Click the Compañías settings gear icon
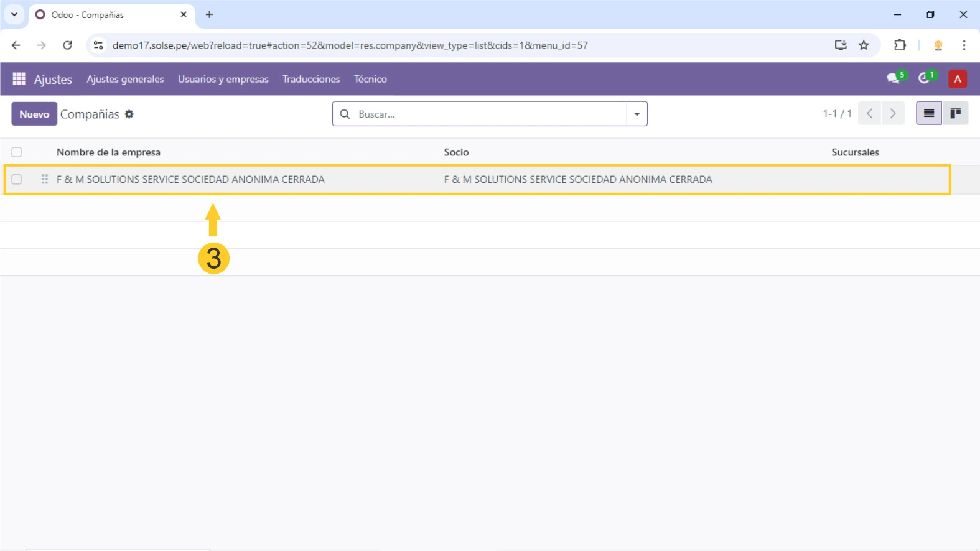This screenshot has width=980, height=551. (x=129, y=114)
